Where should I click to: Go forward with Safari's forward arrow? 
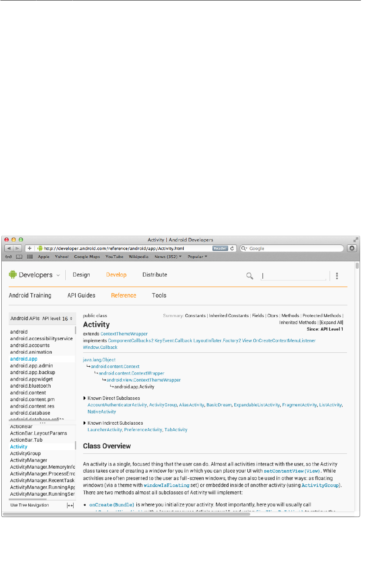17,248
